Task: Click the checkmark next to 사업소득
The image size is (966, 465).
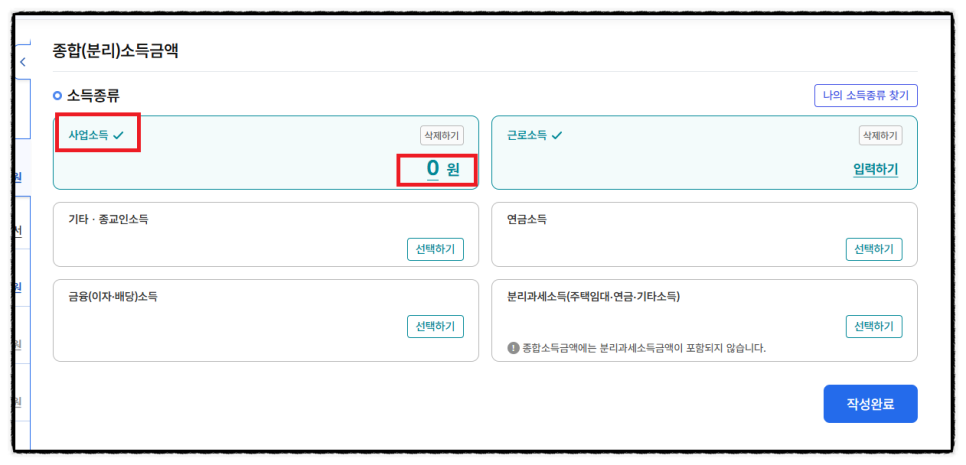Action: [118, 136]
